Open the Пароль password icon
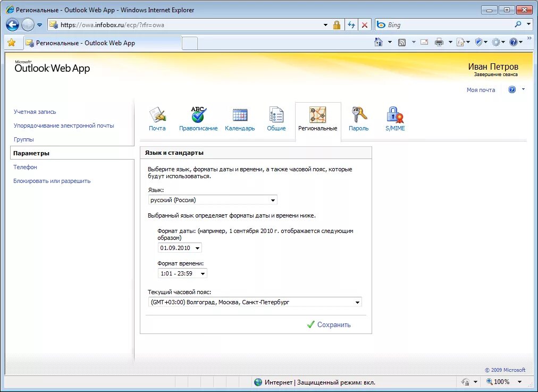This screenshot has width=538, height=392. click(x=358, y=119)
